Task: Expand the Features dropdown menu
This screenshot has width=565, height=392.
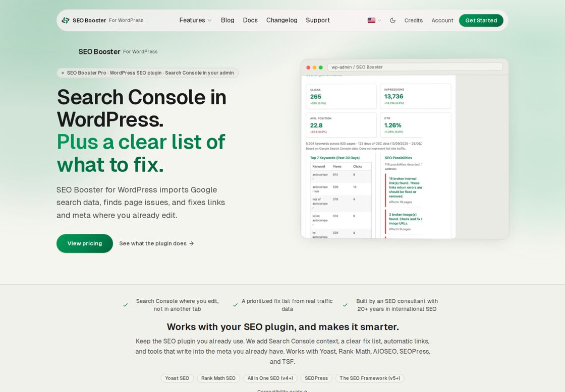Action: 195,20
